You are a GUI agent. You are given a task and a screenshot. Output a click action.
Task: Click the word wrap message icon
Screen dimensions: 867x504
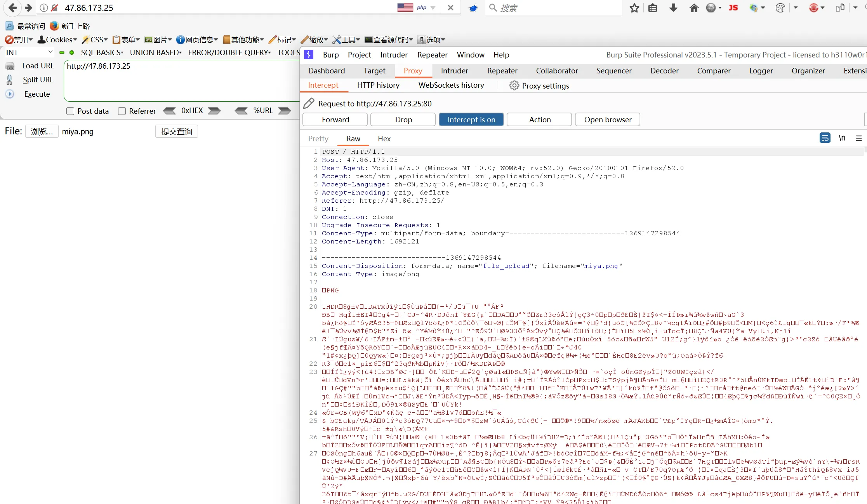coord(825,138)
